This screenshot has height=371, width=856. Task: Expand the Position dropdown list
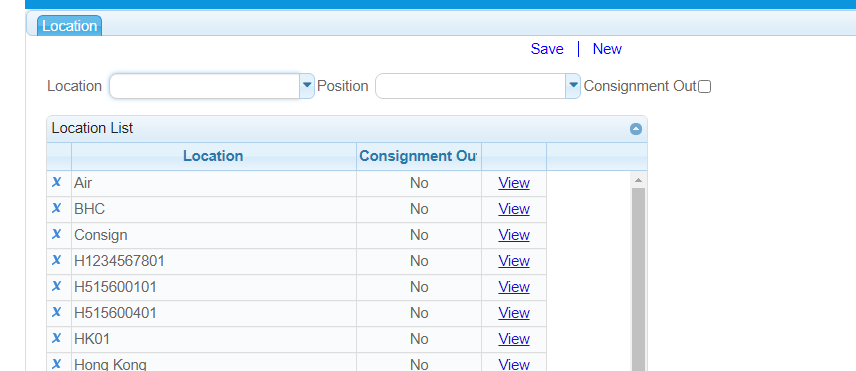[x=573, y=86]
